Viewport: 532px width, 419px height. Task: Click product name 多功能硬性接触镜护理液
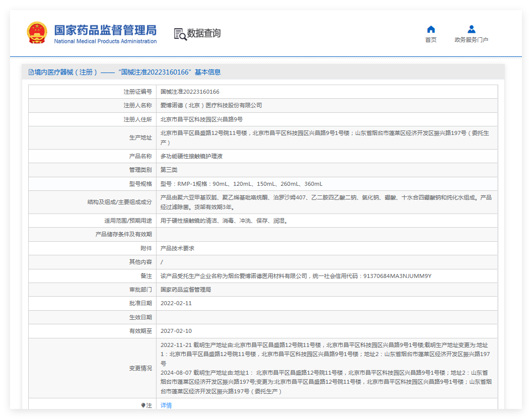(x=191, y=156)
